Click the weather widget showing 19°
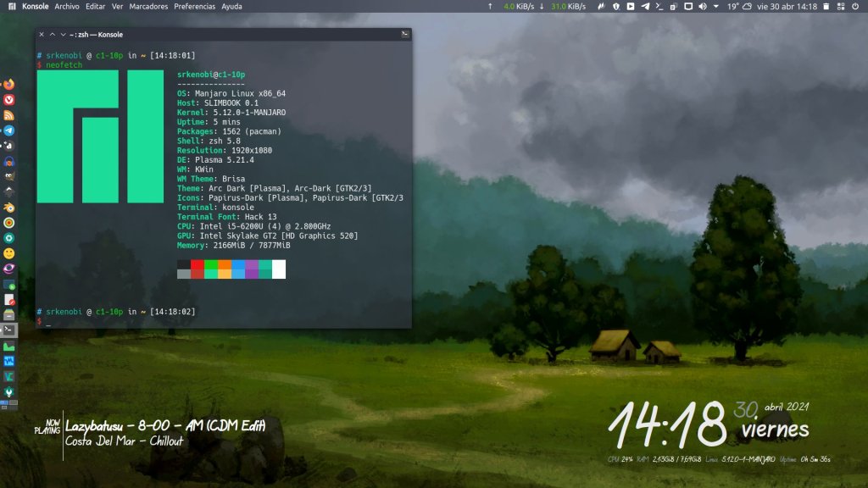The image size is (868, 488). [x=739, y=6]
